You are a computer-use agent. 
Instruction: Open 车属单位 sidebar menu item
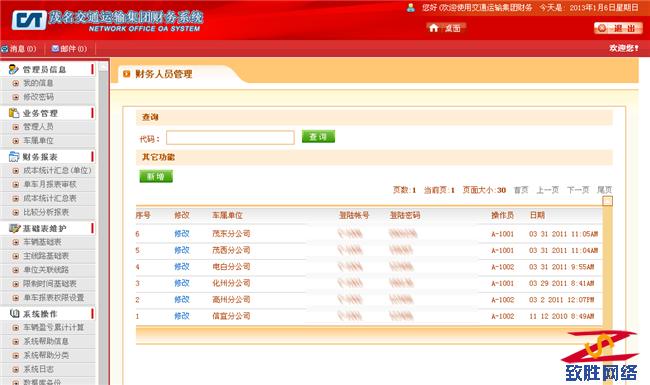click(x=38, y=140)
